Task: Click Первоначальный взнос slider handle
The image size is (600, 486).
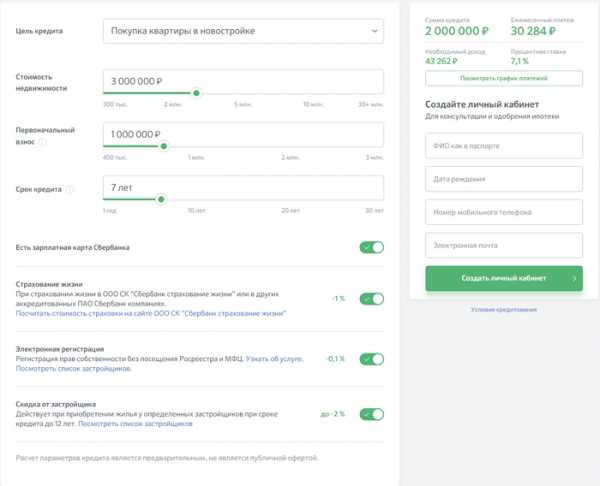Action: point(164,146)
